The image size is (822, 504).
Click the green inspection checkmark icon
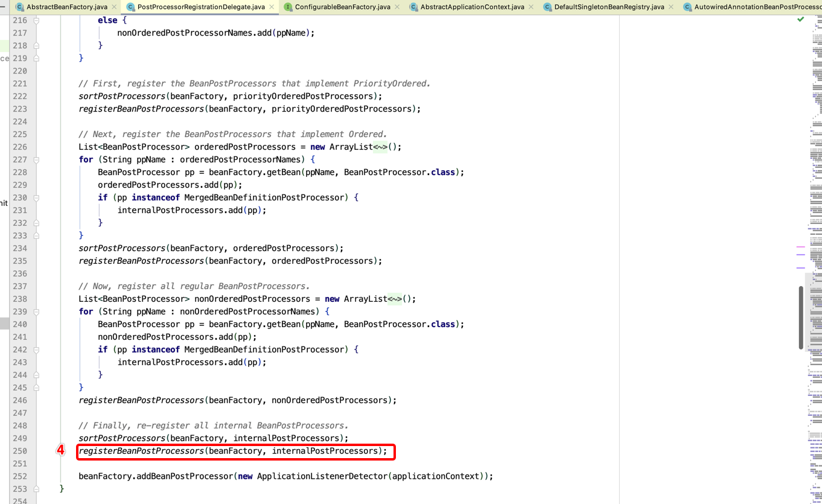click(800, 19)
